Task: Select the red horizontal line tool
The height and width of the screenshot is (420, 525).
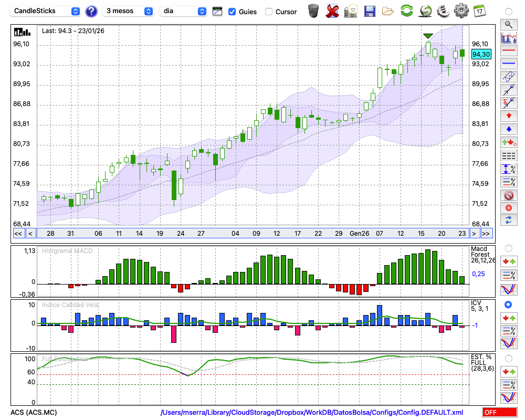Action: pos(508,50)
